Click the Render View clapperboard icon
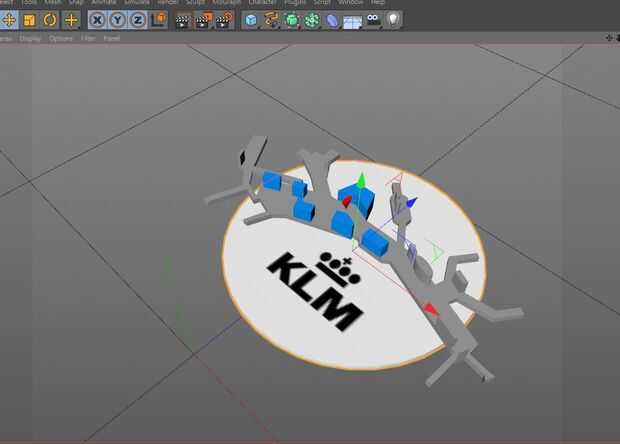This screenshot has height=444, width=620. [x=183, y=20]
